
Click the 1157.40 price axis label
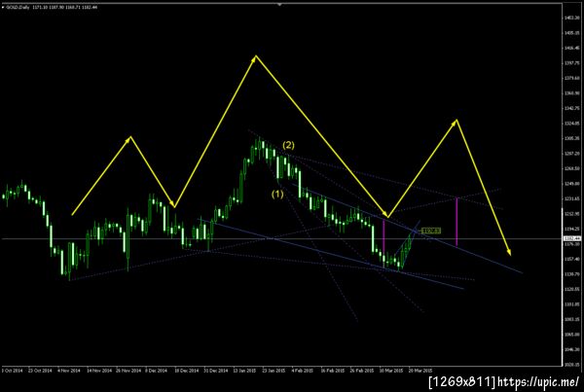coord(571,259)
